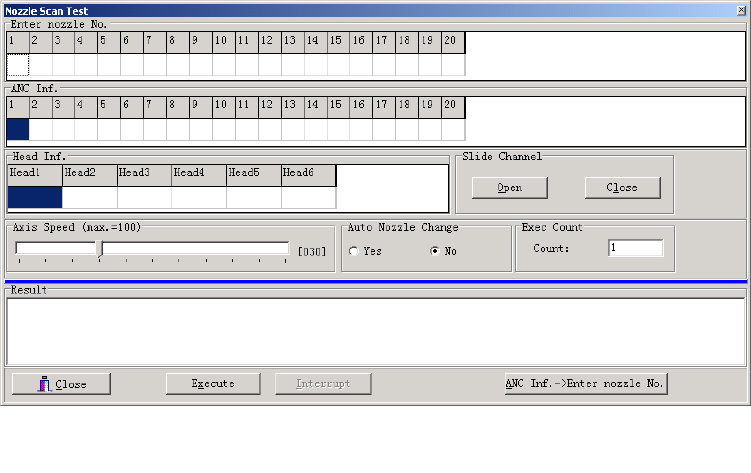Click the Head1 column header
Image resolution: width=751 pixels, height=473 pixels.
(35, 175)
